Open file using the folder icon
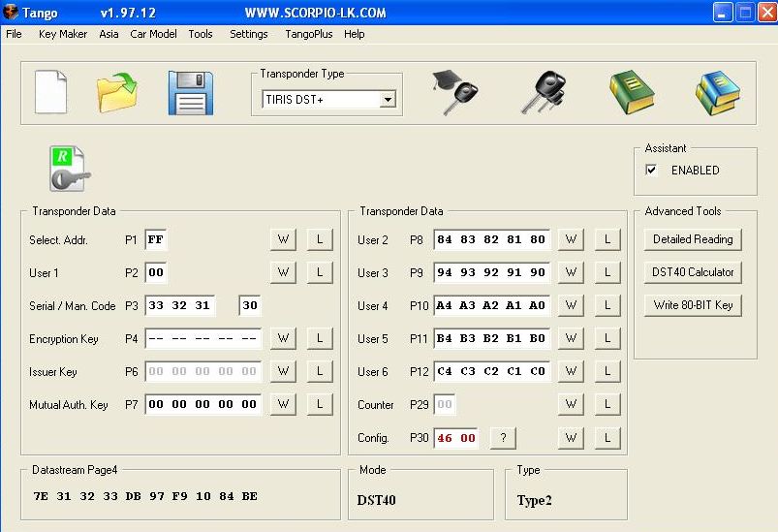 click(117, 92)
